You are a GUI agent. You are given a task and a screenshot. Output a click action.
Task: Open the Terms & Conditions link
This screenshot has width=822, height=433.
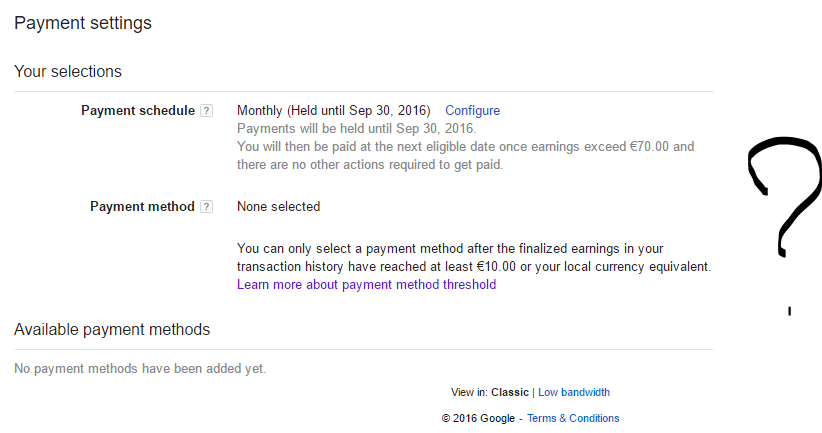tap(573, 418)
